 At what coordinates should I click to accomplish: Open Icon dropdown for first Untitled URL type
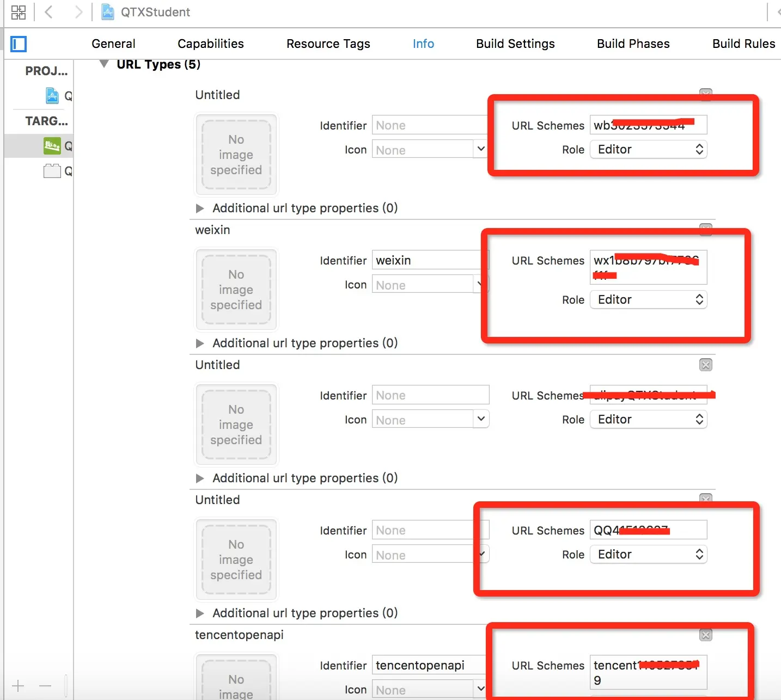coord(480,149)
